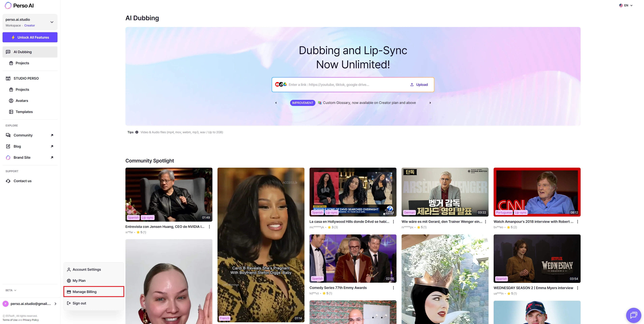
Task: Click the Tips info icon
Action: click(137, 132)
